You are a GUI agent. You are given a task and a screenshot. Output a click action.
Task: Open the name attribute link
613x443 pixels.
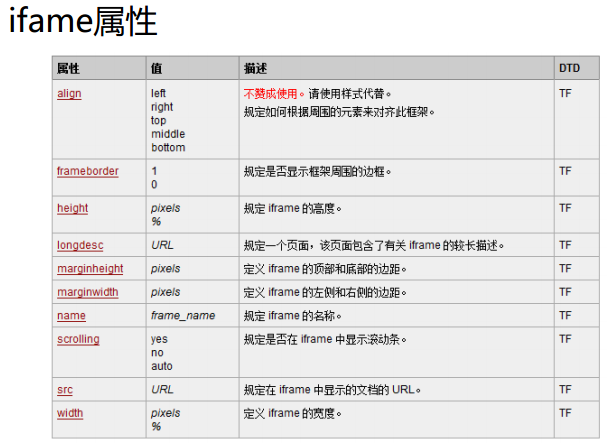click(x=71, y=316)
